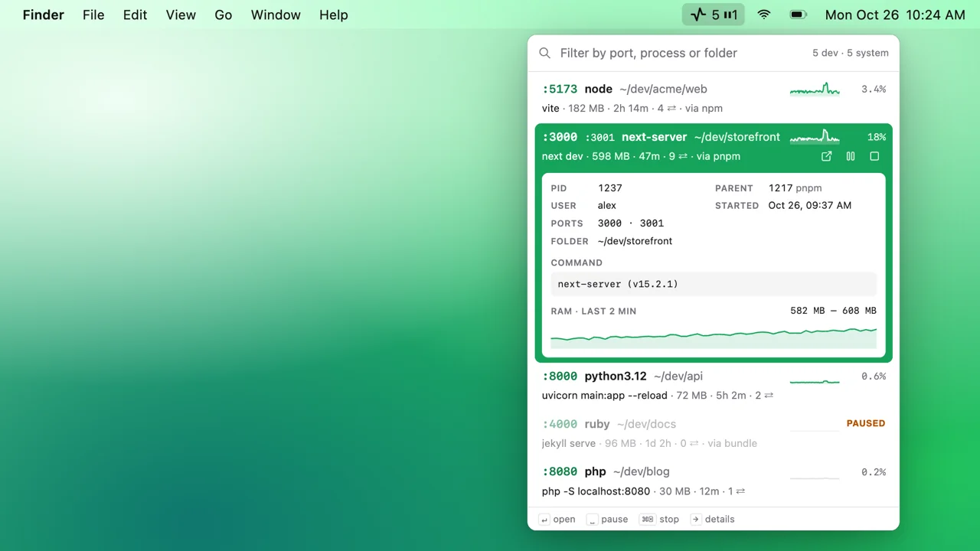This screenshot has width=980, height=551.
Task: Open the Edit menu
Action: click(135, 15)
